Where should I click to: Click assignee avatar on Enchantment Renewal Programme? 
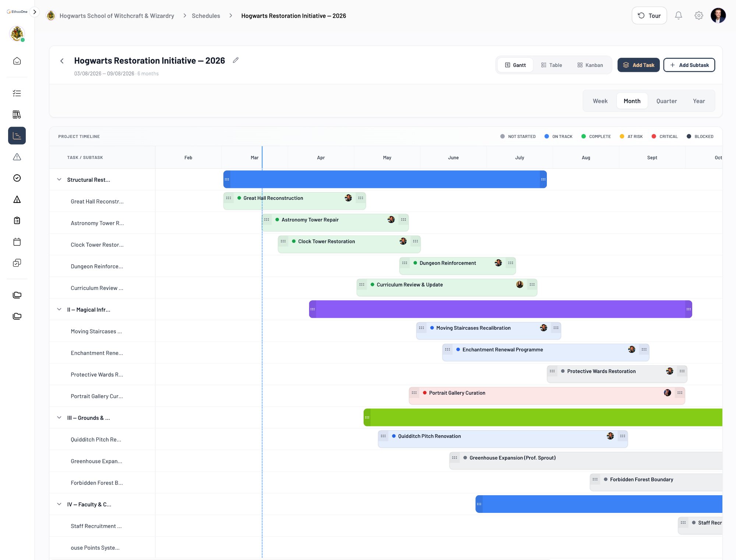631,350
